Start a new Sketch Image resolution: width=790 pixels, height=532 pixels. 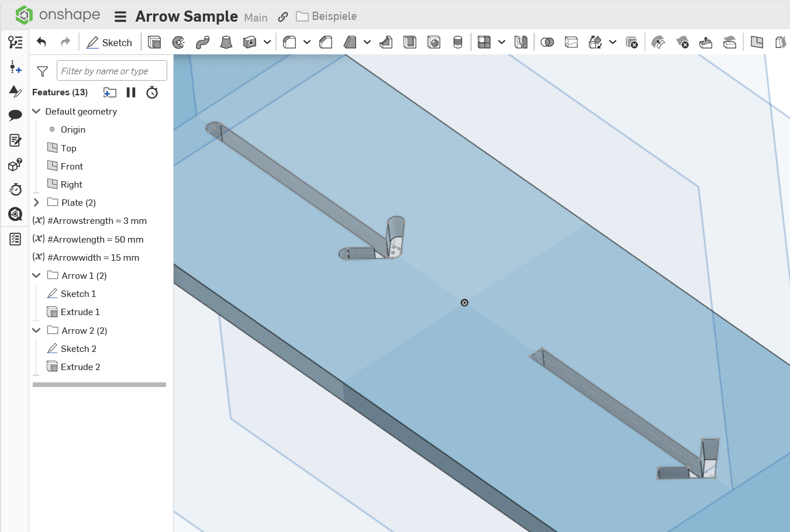109,43
